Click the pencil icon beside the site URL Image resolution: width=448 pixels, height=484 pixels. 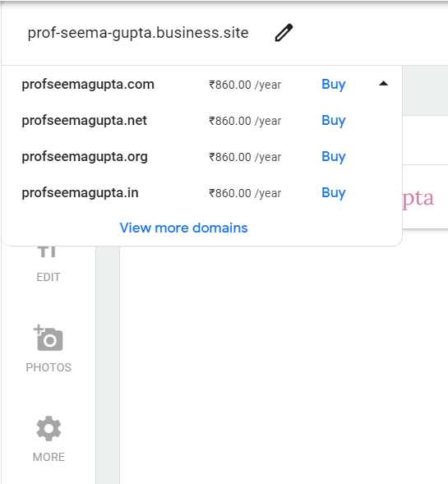284,33
